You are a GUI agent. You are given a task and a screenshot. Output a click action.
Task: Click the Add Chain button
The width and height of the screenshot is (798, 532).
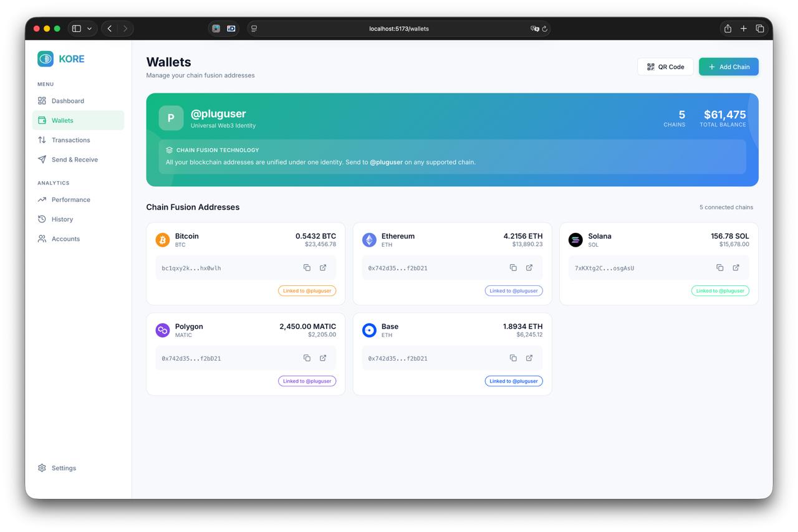pyautogui.click(x=729, y=67)
